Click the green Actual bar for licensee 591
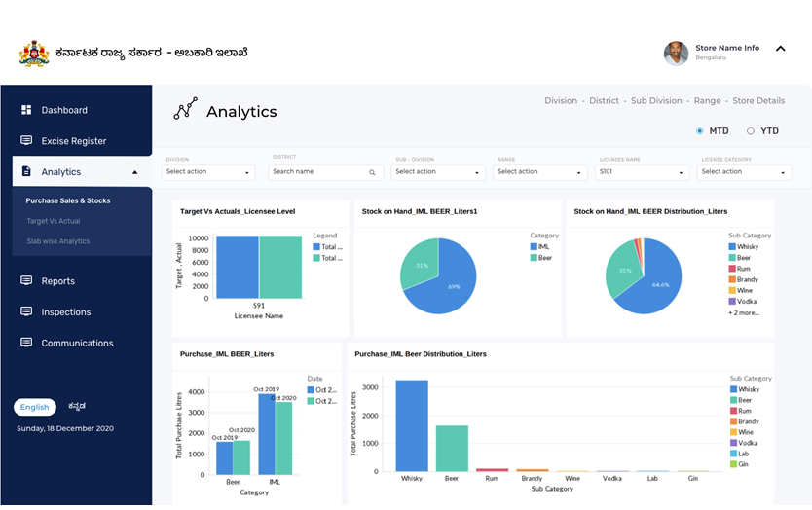Viewport: 812px width, 510px height. point(280,268)
